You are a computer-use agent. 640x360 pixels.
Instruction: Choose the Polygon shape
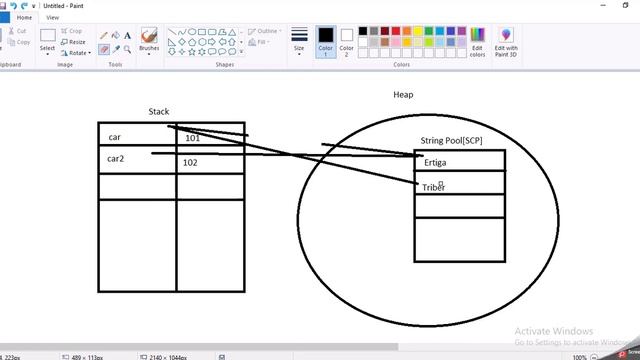(222, 32)
